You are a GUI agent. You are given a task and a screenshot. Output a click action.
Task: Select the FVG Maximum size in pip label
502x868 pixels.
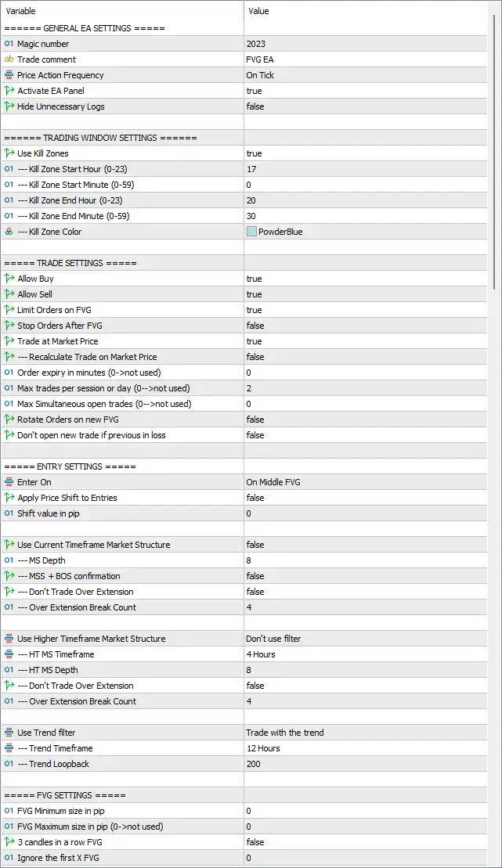pyautogui.click(x=90, y=827)
